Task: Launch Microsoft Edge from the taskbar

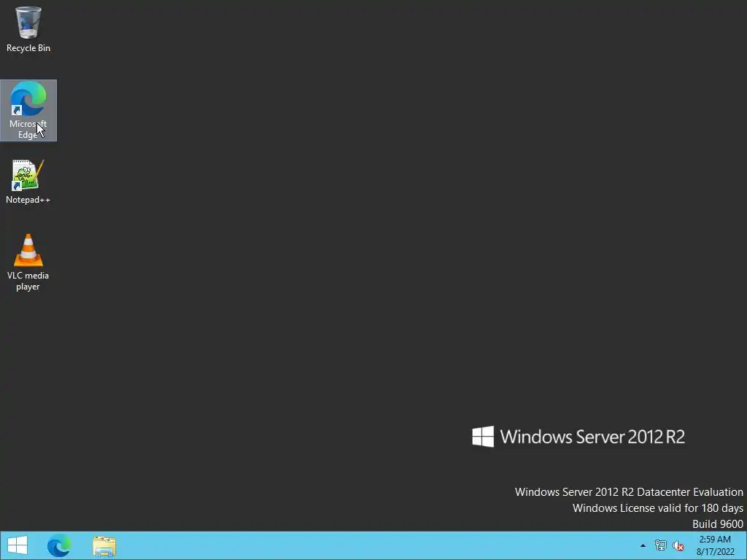Action: pyautogui.click(x=59, y=545)
